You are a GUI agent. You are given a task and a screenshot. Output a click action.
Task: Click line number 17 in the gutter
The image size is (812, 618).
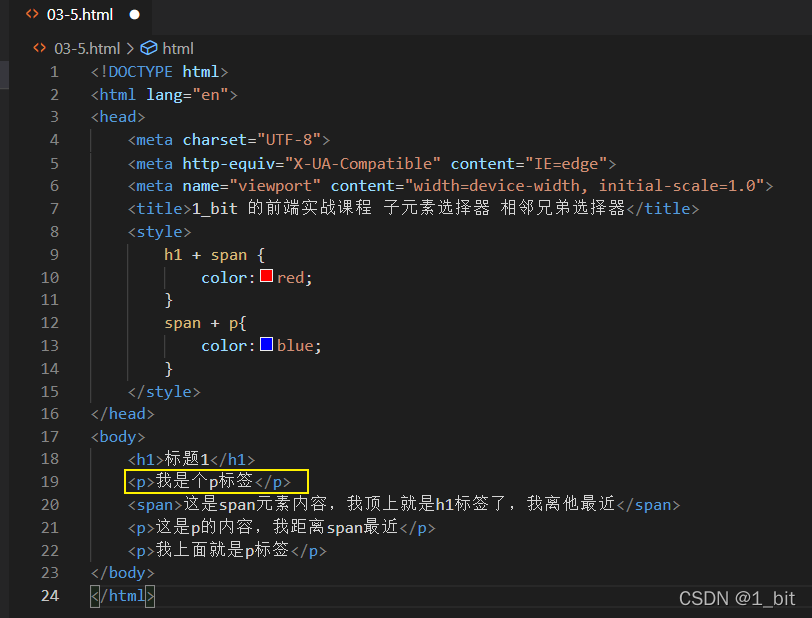[50, 437]
